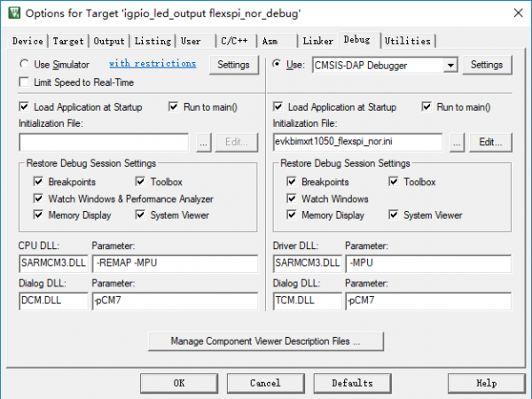Viewport: 532px width, 399px height.
Task: Confirm the dialog with OK
Action: click(178, 383)
